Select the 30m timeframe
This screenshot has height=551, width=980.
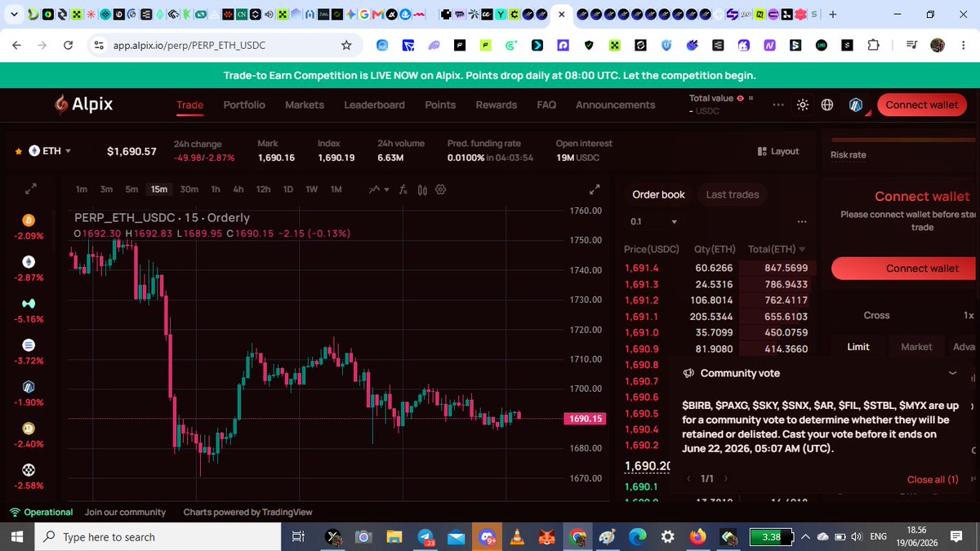point(189,189)
